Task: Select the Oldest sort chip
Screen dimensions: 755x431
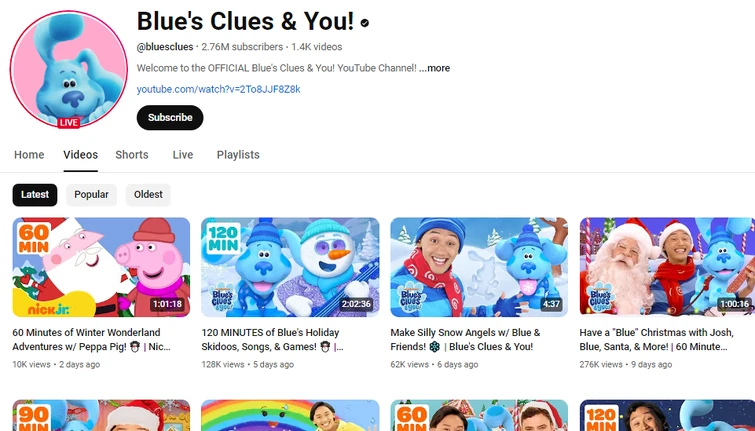Action: pyautogui.click(x=148, y=195)
